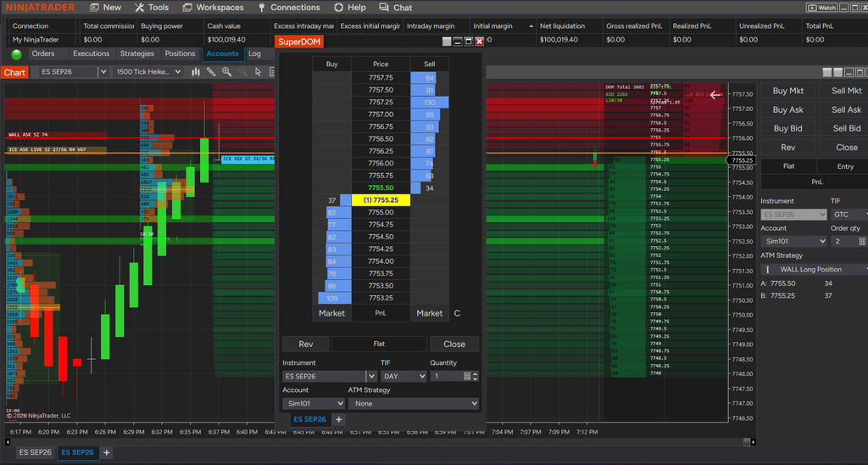Image resolution: width=868 pixels, height=465 pixels.
Task: Open the SuperDOM Account Sim101 dropdown
Action: tap(314, 403)
